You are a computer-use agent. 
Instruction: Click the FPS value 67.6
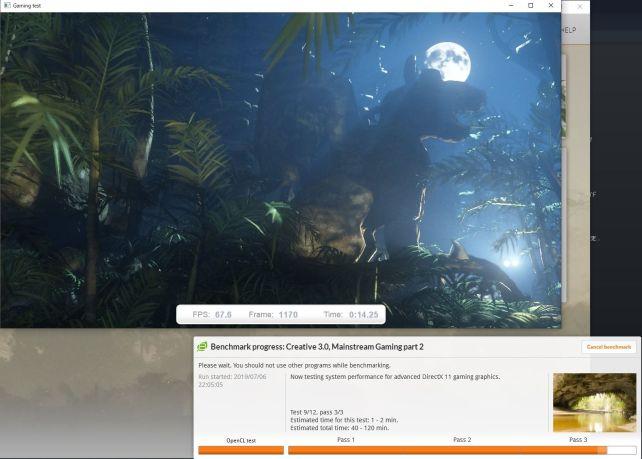pyautogui.click(x=223, y=314)
